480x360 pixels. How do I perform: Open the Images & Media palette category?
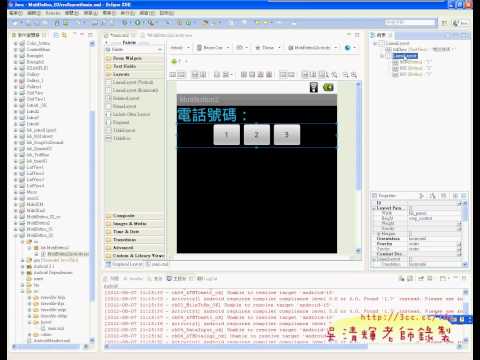tap(134, 224)
